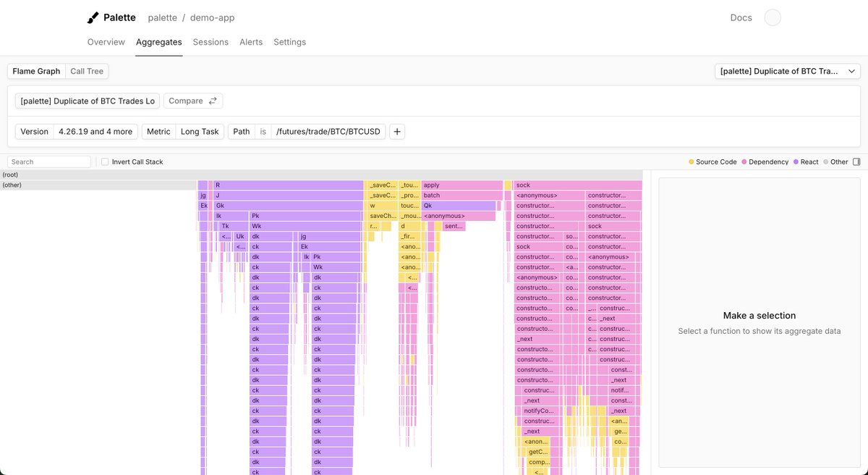
Task: Select the yellow ge... frame
Action: coord(620,431)
